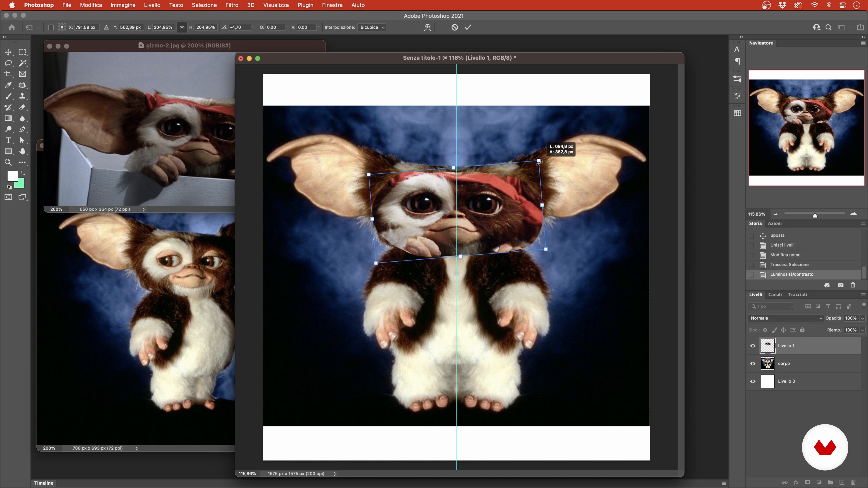Toggle layer filtering switch

(863, 305)
